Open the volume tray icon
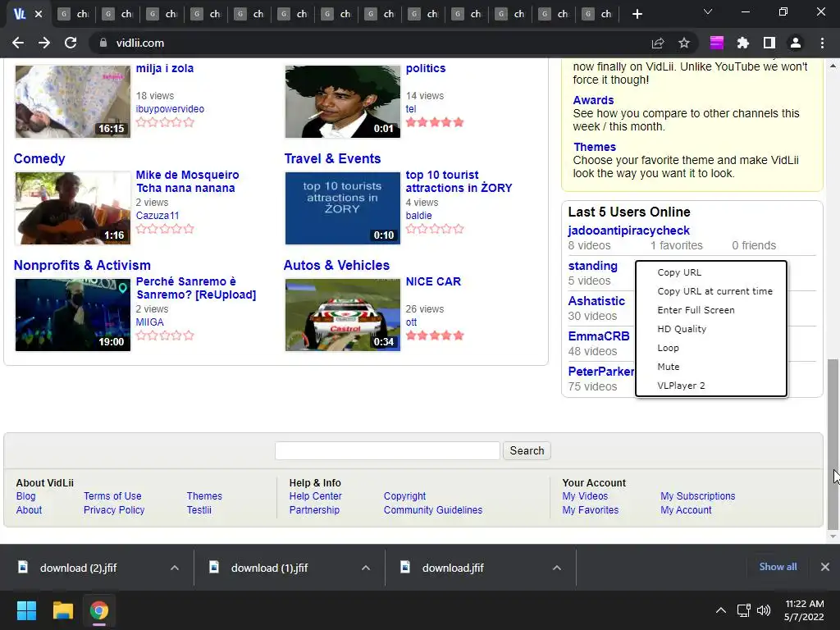Screen dimensions: 840x630 tap(764, 610)
